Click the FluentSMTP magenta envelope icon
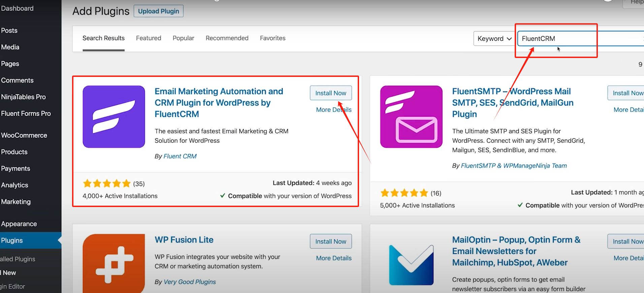Image resolution: width=644 pixels, height=293 pixels. tap(411, 117)
